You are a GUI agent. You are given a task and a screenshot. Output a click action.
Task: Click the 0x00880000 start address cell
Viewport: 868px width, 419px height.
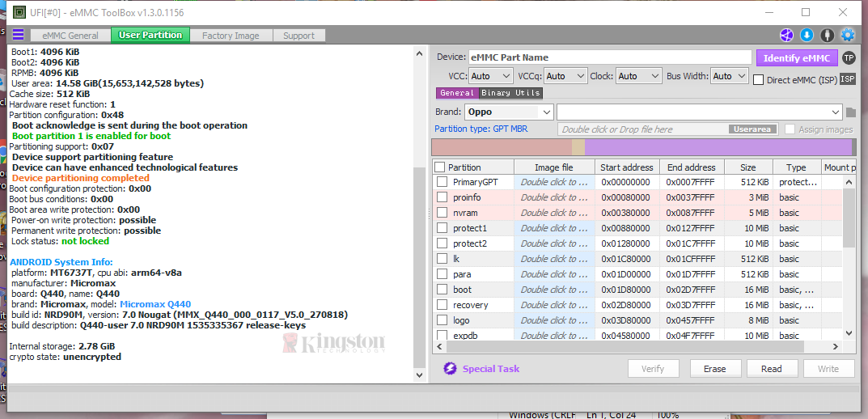627,228
